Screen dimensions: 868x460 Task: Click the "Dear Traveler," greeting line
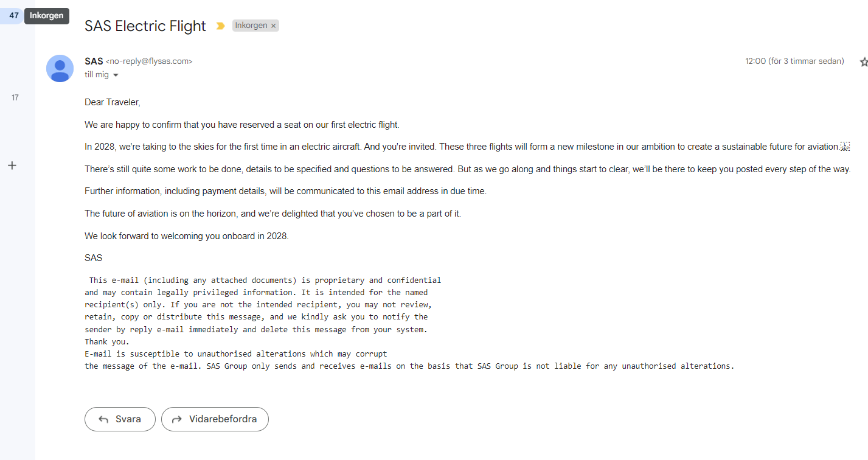113,102
